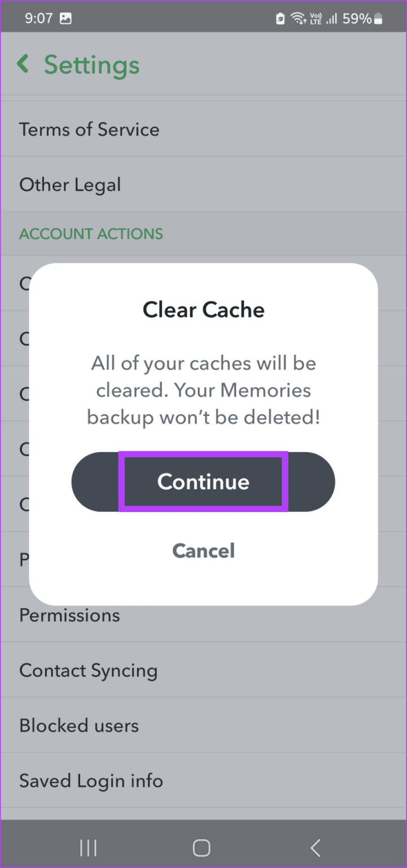The height and width of the screenshot is (868, 407).
Task: Tap the ACCOUNT ACTIONS section header
Action: [x=91, y=233]
